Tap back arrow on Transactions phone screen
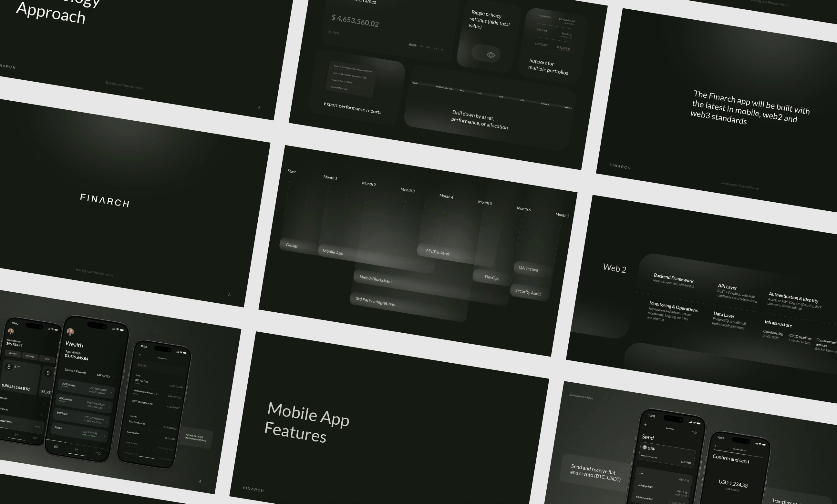The image size is (837, 504). pyautogui.click(x=140, y=355)
